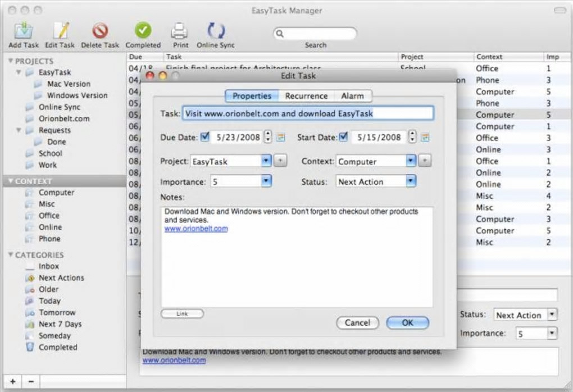Click the Edit Task toolbar icon

pos(60,30)
